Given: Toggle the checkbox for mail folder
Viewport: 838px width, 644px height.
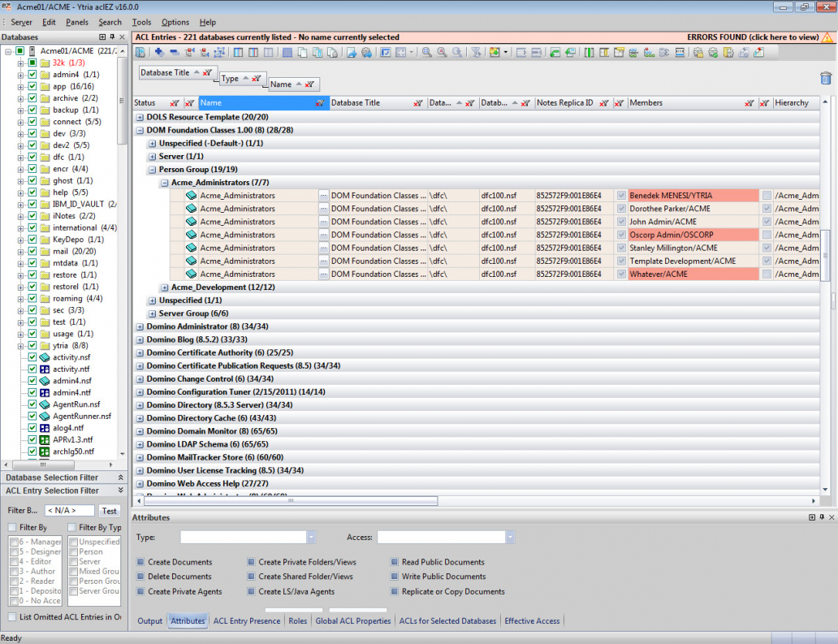Looking at the screenshot, I should pyautogui.click(x=32, y=251).
